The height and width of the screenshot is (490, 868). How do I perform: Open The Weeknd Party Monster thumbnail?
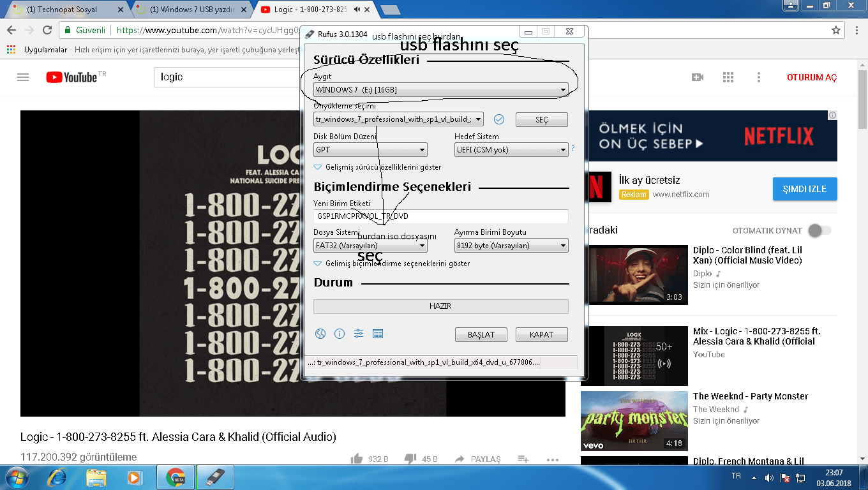click(x=634, y=421)
